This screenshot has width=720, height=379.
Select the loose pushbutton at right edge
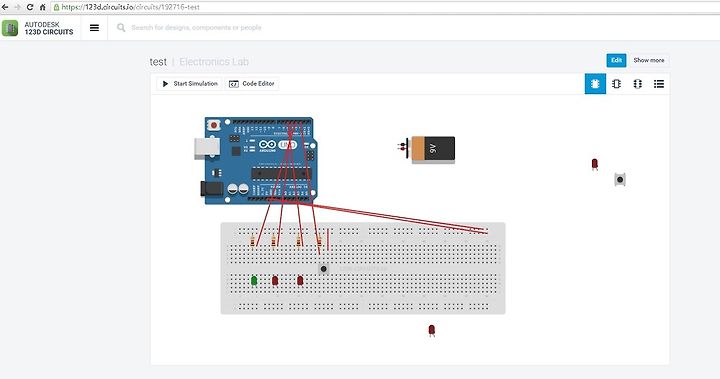[620, 180]
